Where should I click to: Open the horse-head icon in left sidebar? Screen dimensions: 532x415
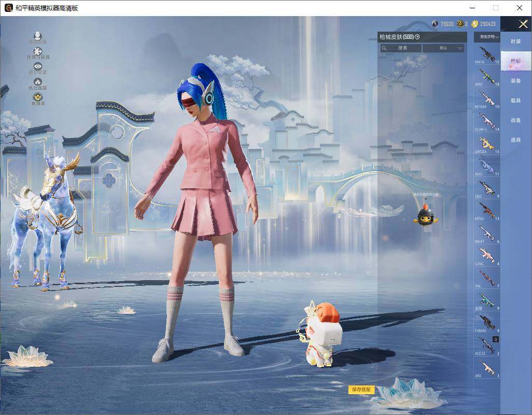(x=38, y=82)
